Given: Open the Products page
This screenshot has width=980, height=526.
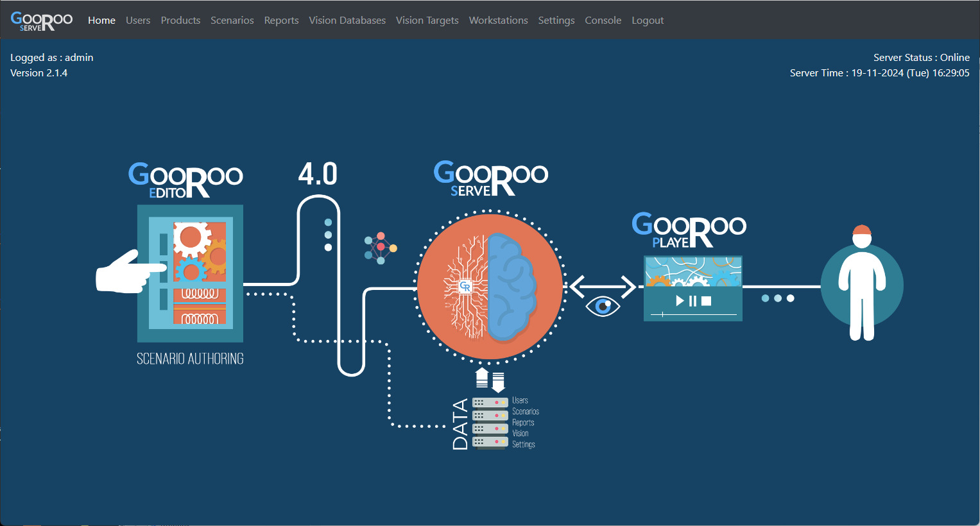Looking at the screenshot, I should 180,21.
